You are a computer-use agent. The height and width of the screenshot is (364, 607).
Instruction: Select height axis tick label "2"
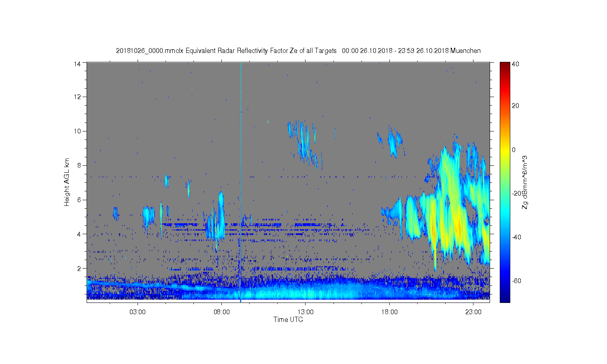click(79, 268)
